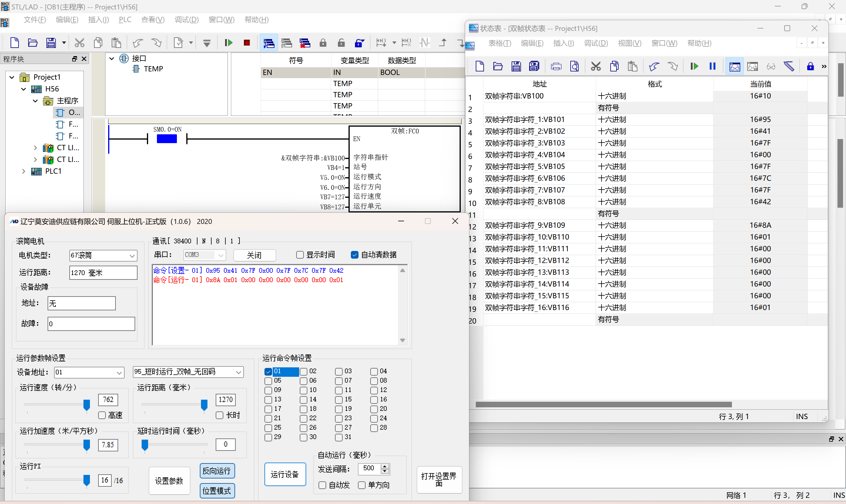846x504 pixels.
Task: Click blue Pause icon in status table toolbar
Action: pyautogui.click(x=713, y=66)
